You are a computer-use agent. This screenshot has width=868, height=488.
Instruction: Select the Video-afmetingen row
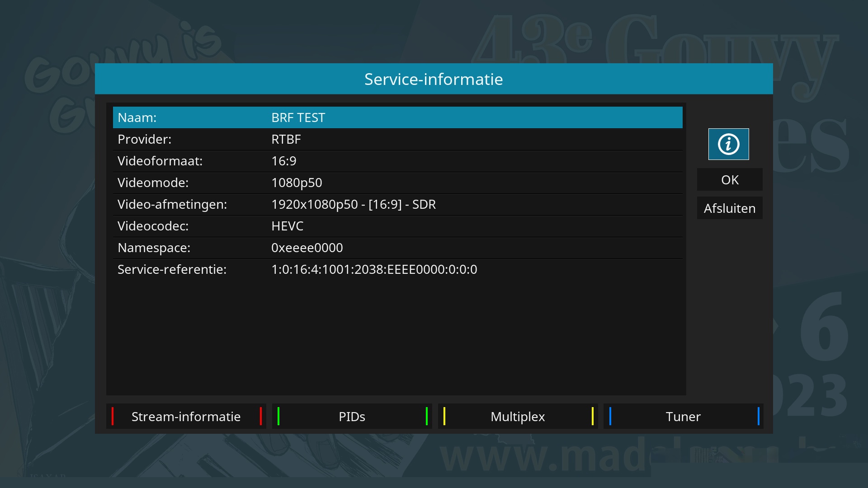click(x=398, y=204)
